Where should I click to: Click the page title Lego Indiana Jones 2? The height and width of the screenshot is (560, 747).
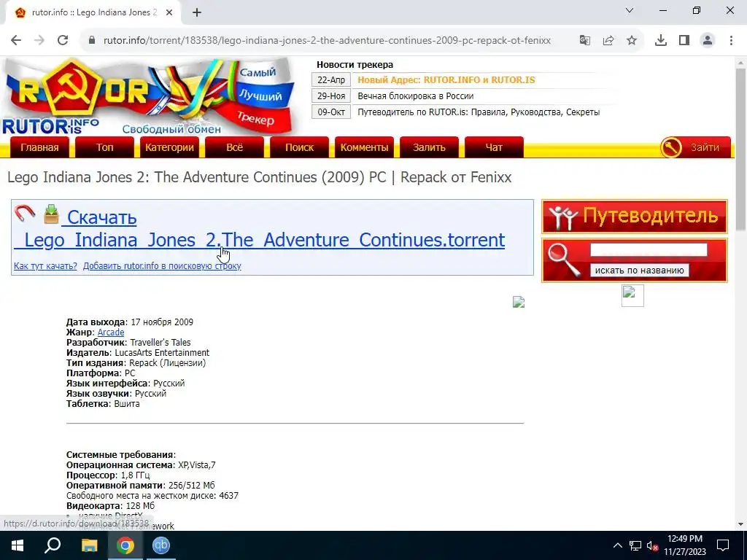260,177
